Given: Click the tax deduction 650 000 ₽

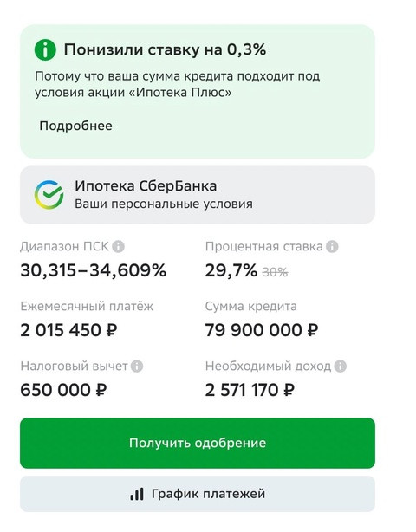Looking at the screenshot, I should (x=63, y=390).
